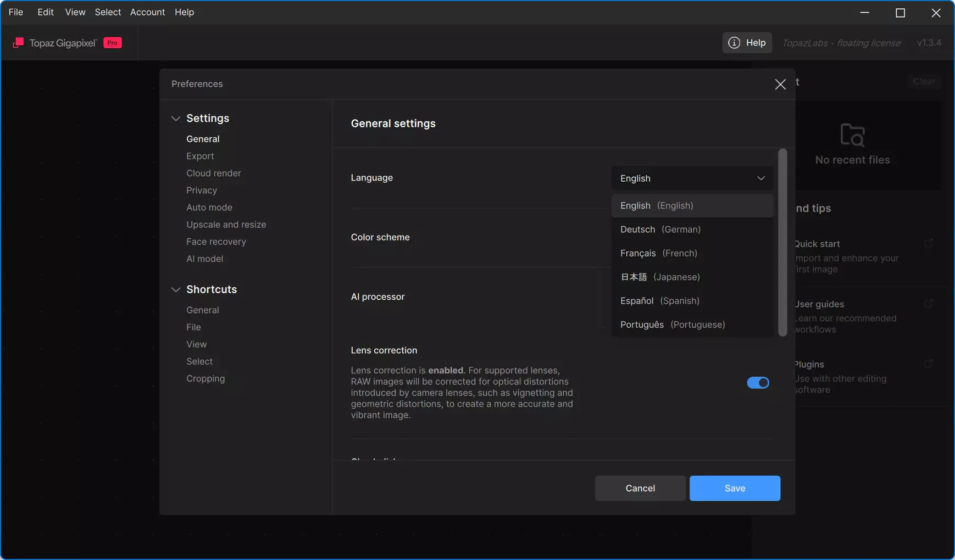This screenshot has height=560, width=955.
Task: Close the Topaz Gigapixel application window
Action: coord(936,12)
